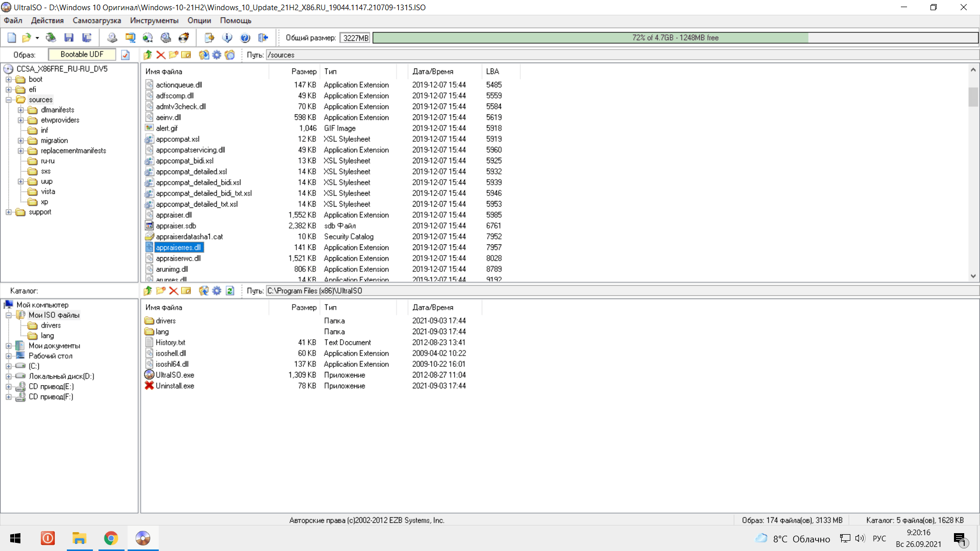Open the Помощь menu
This screenshot has height=551, width=980.
tap(235, 20)
